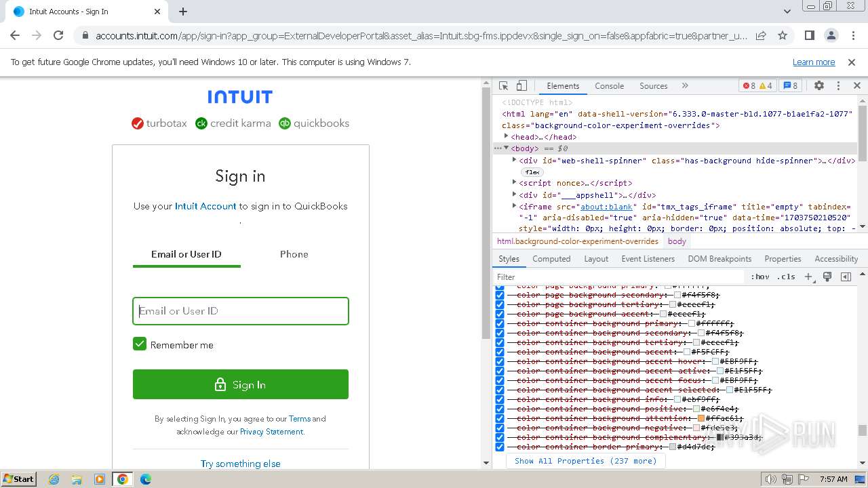
Task: Dismiss the Chrome update notification bar
Action: pyautogui.click(x=852, y=62)
